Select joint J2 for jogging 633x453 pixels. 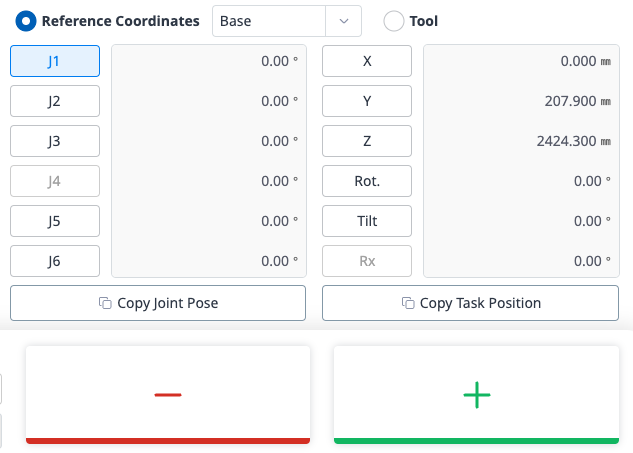[x=55, y=101]
